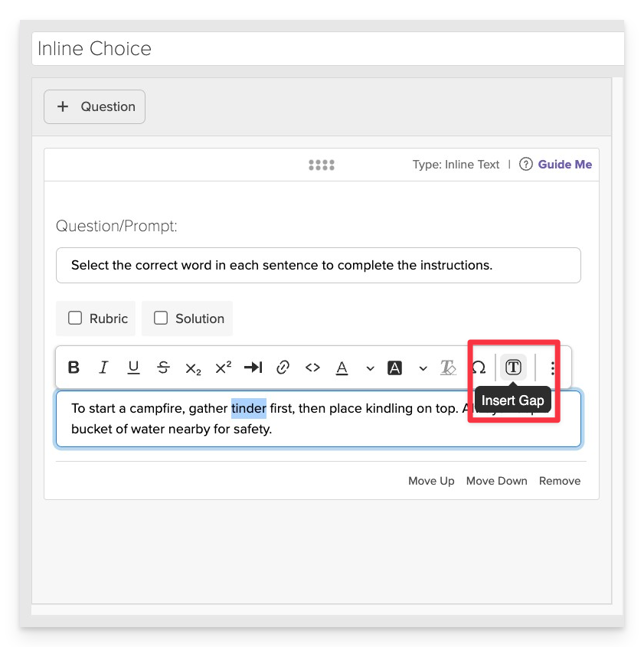Open the font color dropdown arrow
Image resolution: width=644 pixels, height=647 pixels.
point(370,368)
